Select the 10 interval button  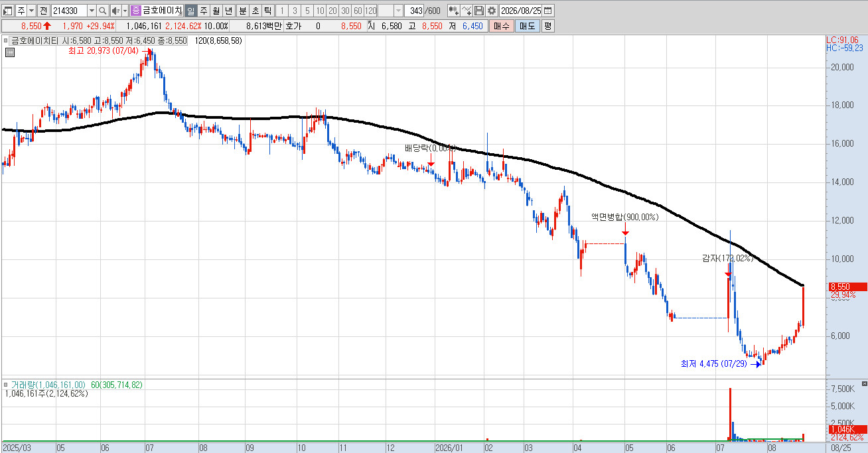tap(320, 11)
